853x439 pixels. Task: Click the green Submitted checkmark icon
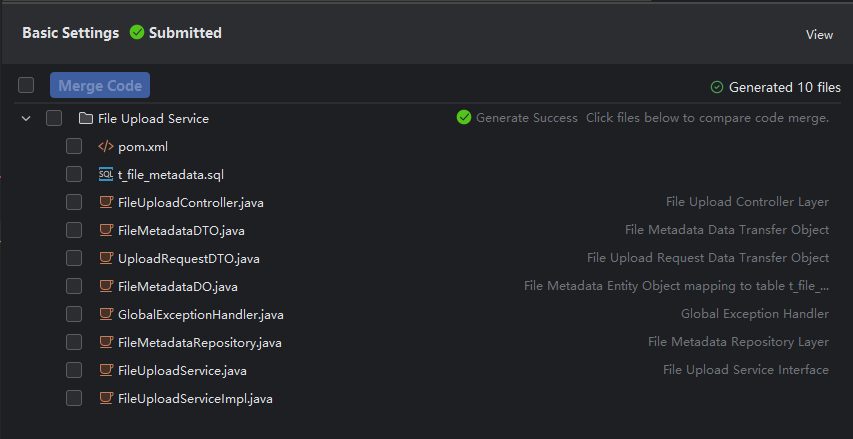point(137,33)
